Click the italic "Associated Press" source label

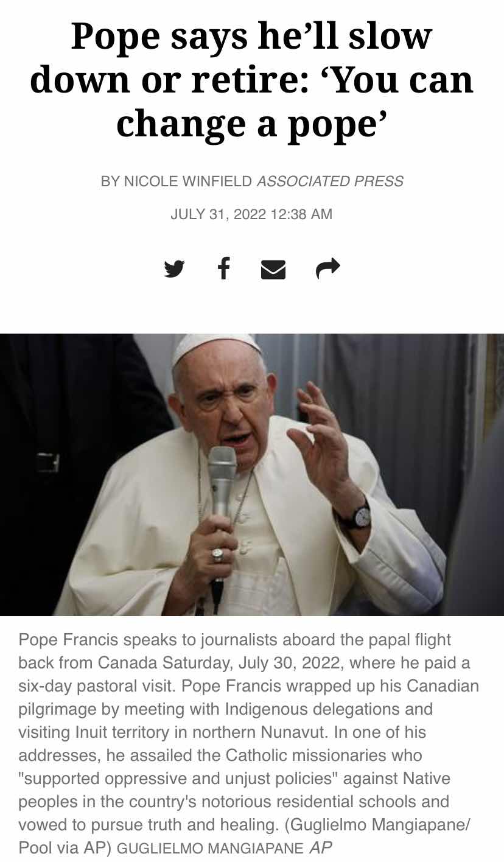click(330, 181)
